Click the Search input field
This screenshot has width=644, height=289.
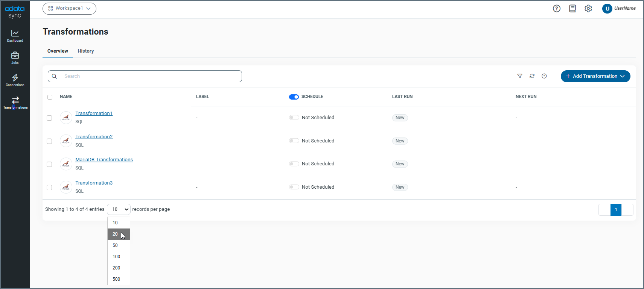pos(151,76)
